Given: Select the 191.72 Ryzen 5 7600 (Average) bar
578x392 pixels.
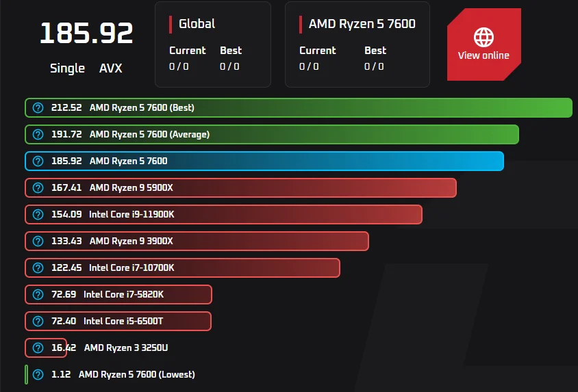Looking at the screenshot, I should click(272, 134).
